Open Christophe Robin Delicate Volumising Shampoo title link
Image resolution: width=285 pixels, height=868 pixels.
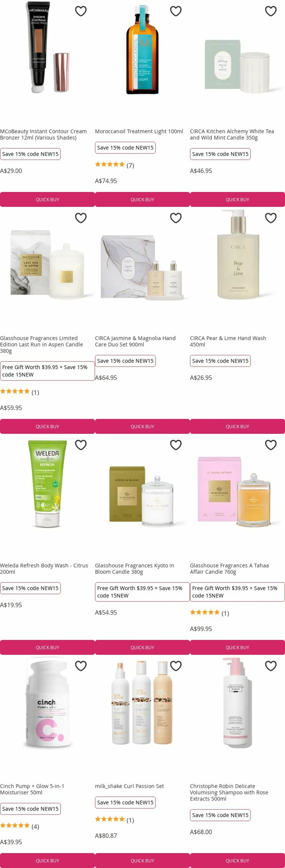(x=229, y=792)
